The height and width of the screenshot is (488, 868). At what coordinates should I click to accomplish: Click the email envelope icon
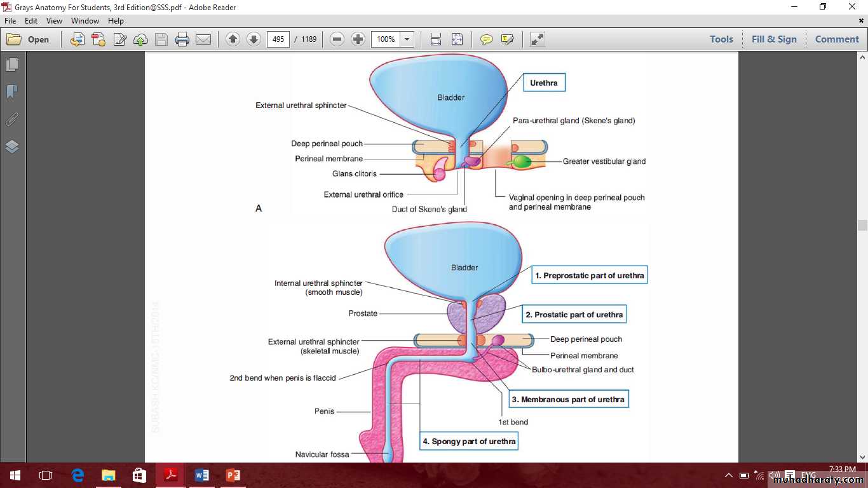(x=203, y=39)
